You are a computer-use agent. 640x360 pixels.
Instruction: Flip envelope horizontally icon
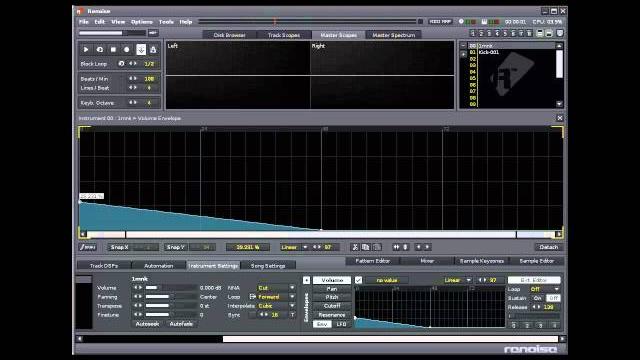(x=396, y=247)
